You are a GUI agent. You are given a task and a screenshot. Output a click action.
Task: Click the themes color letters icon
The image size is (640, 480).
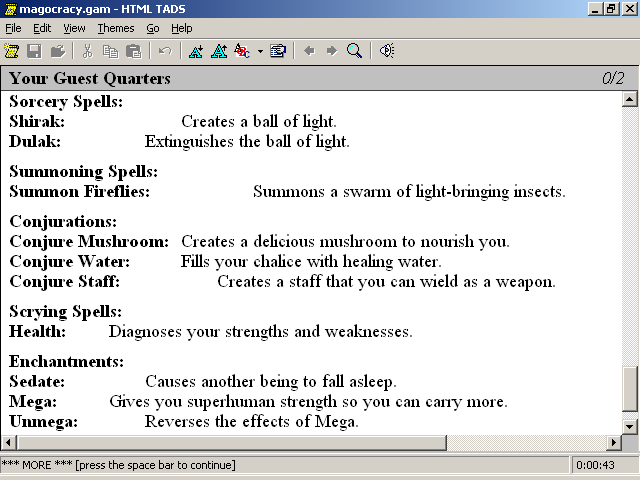pos(242,50)
